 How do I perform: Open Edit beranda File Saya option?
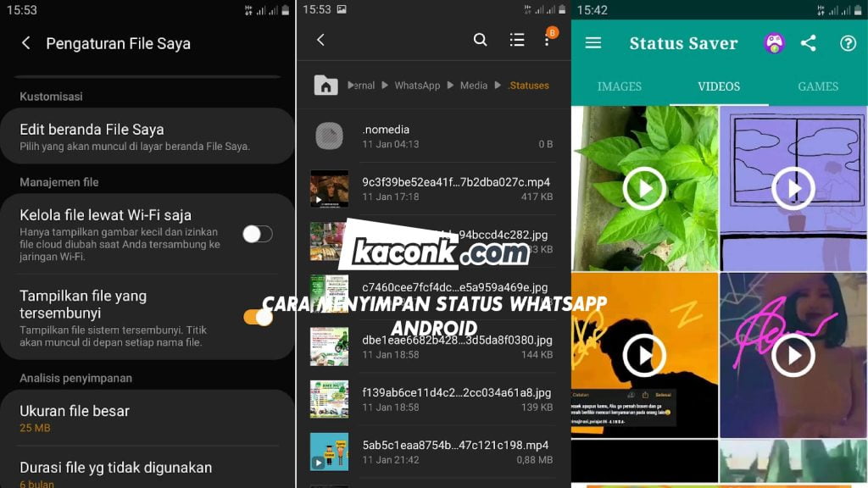click(147, 136)
